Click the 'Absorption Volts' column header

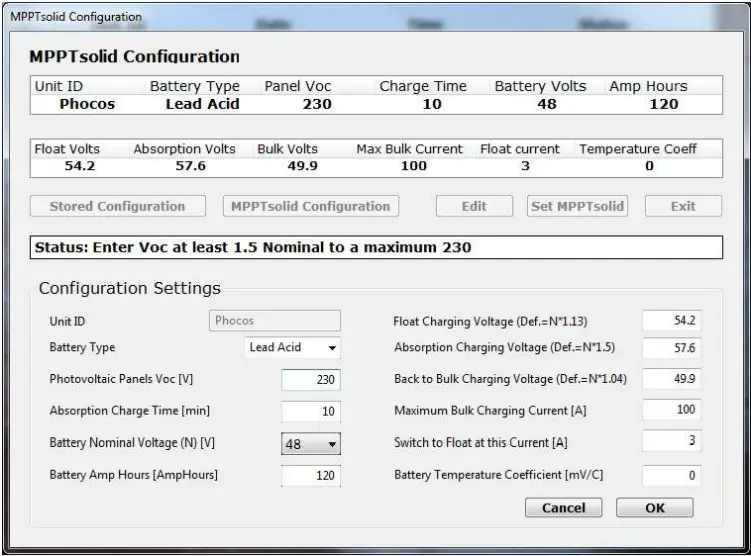(184, 149)
